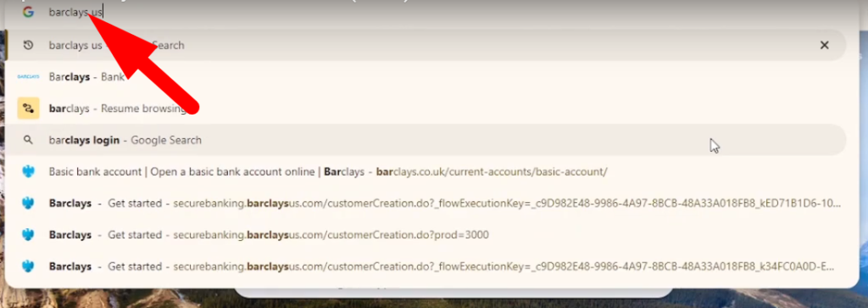The height and width of the screenshot is (308, 868).
Task: Remove the 'barclays us' suggestion with the X
Action: coord(824,46)
